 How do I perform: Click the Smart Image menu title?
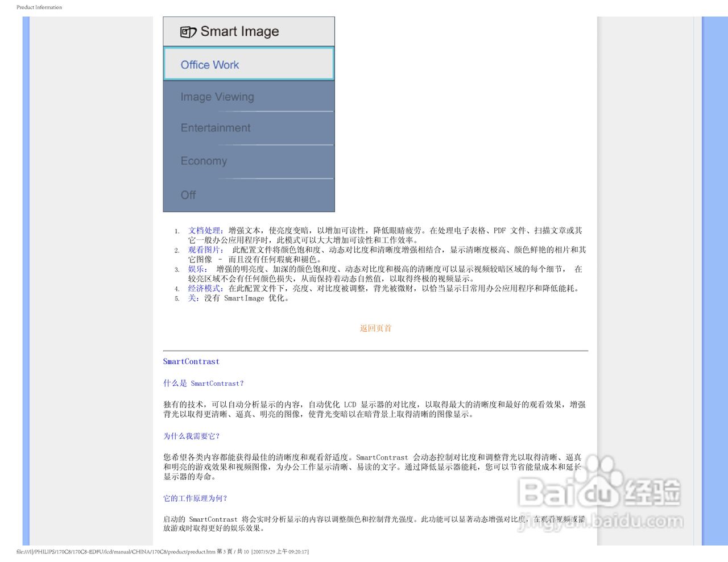click(239, 31)
